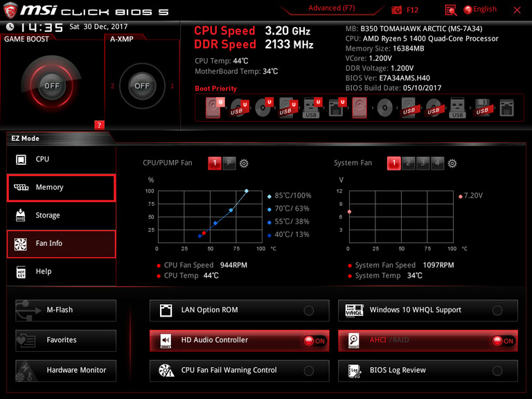Select the floppy USB boot device icon

click(482, 108)
